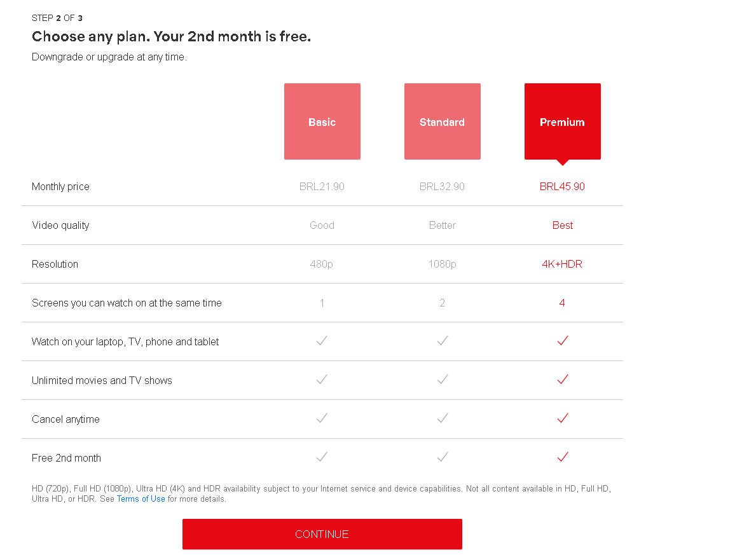Click the red Premium checkmark for Watch on your laptop

[563, 340]
